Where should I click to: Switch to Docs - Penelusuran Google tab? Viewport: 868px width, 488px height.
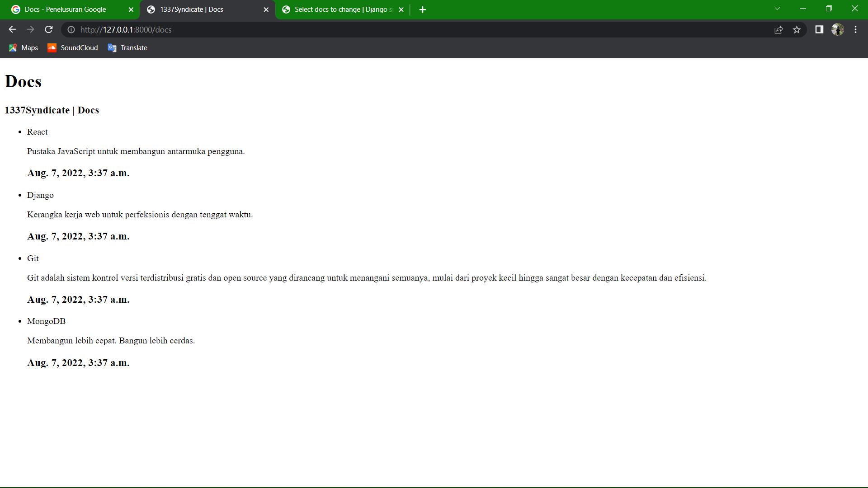[x=66, y=9]
